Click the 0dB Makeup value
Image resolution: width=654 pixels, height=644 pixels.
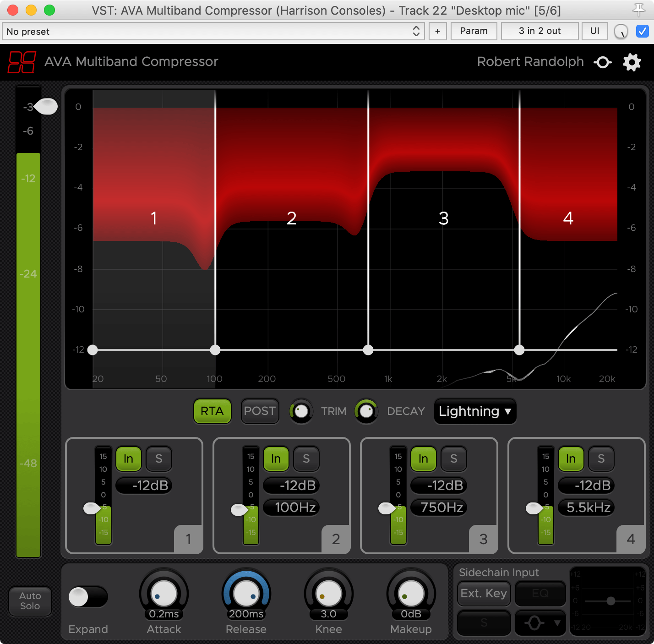[411, 614]
